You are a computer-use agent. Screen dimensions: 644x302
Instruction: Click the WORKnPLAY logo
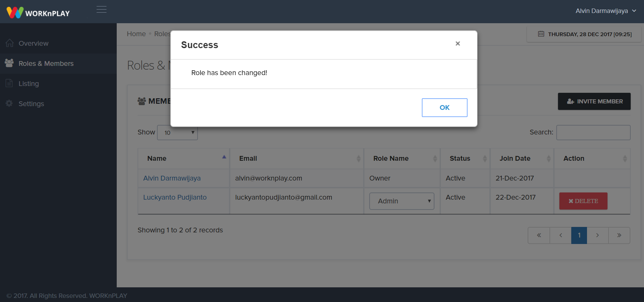tap(38, 13)
